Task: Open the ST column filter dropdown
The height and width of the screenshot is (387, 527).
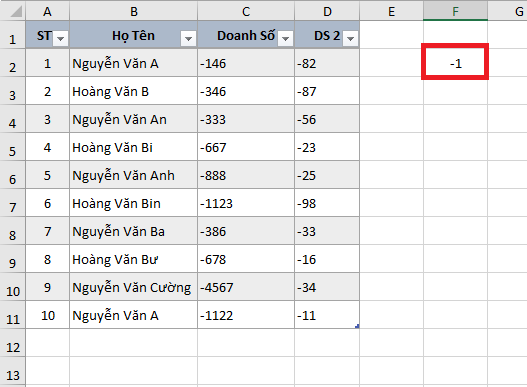Action: [60, 38]
